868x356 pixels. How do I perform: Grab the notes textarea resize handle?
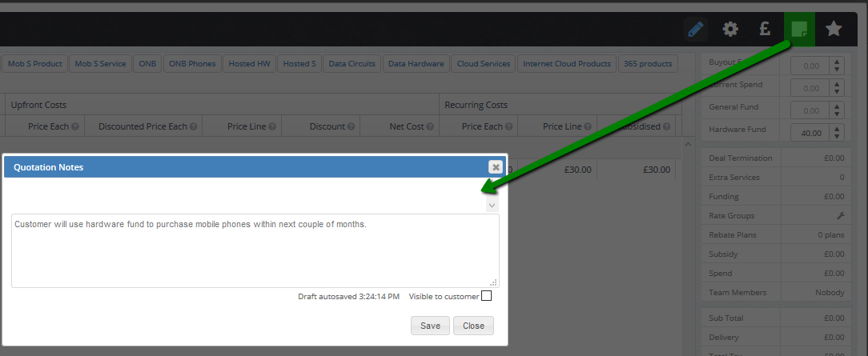(494, 282)
